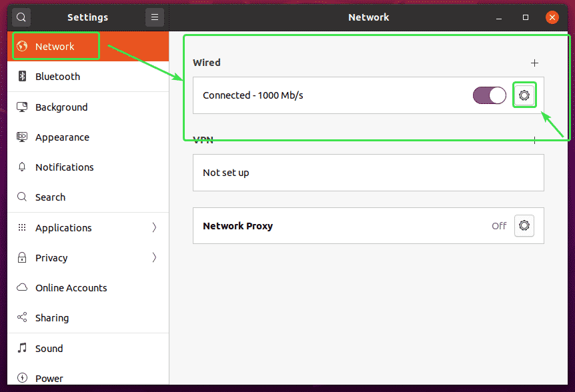The image size is (575, 392).
Task: Toggle the wired connection switch off
Action: click(x=490, y=95)
